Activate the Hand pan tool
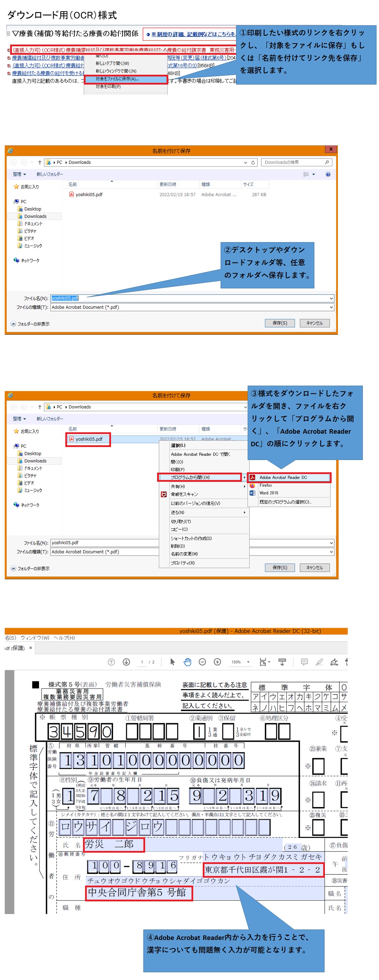The width and height of the screenshot is (379, 980). [x=188, y=662]
